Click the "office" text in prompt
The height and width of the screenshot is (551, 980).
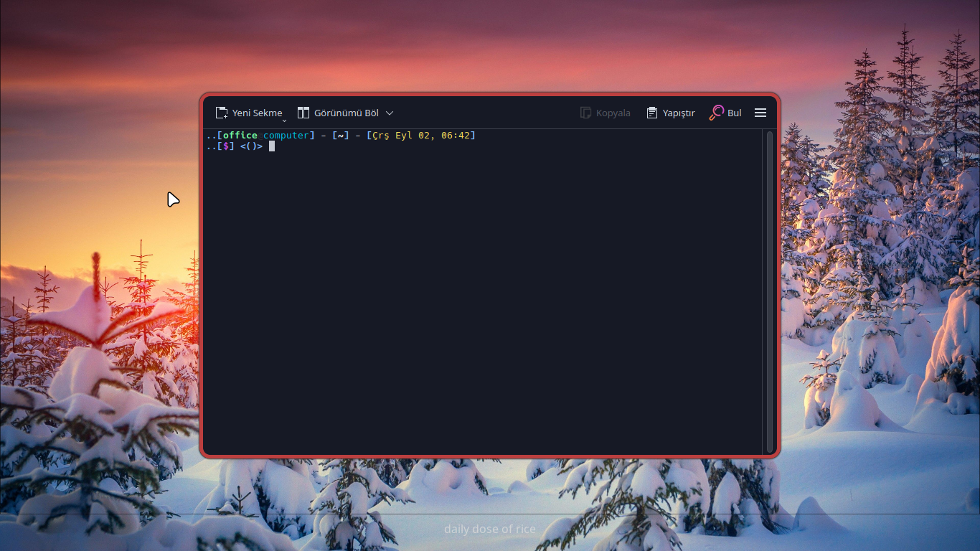pyautogui.click(x=240, y=135)
